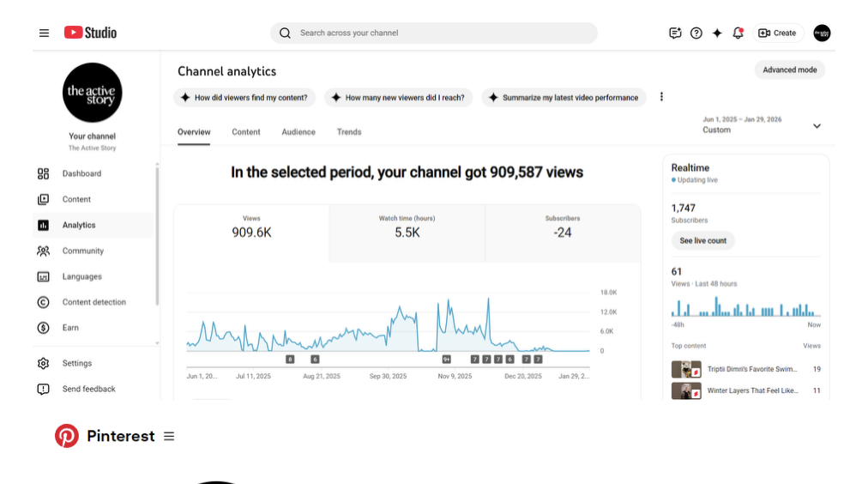This screenshot has width=868, height=484.
Task: Click the '1,747' subscribers count
Action: point(683,209)
